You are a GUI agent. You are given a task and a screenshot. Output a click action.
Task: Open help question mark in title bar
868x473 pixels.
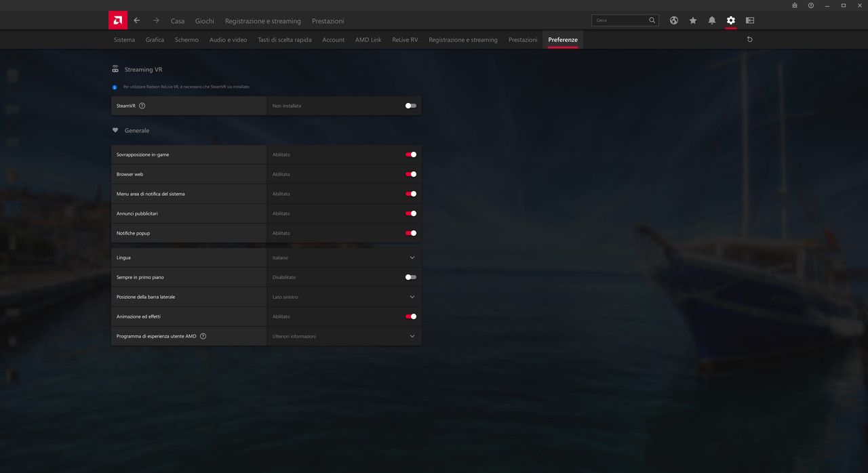(811, 5)
